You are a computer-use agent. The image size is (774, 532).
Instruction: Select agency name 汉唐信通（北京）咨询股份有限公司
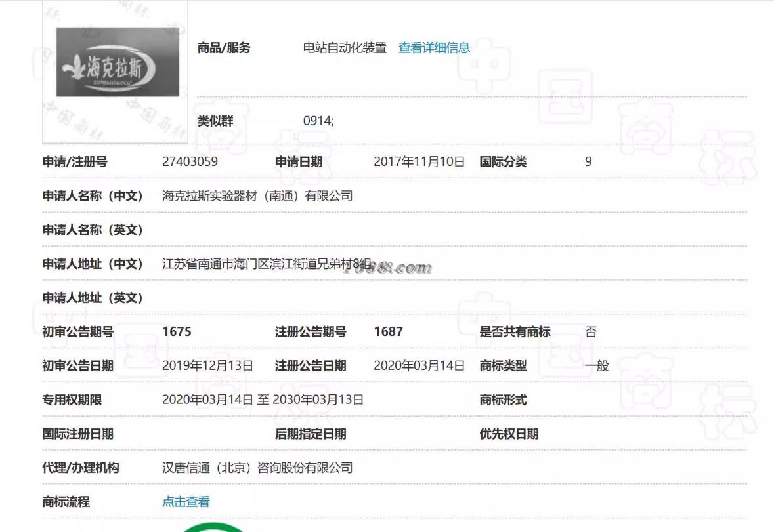[x=257, y=468]
